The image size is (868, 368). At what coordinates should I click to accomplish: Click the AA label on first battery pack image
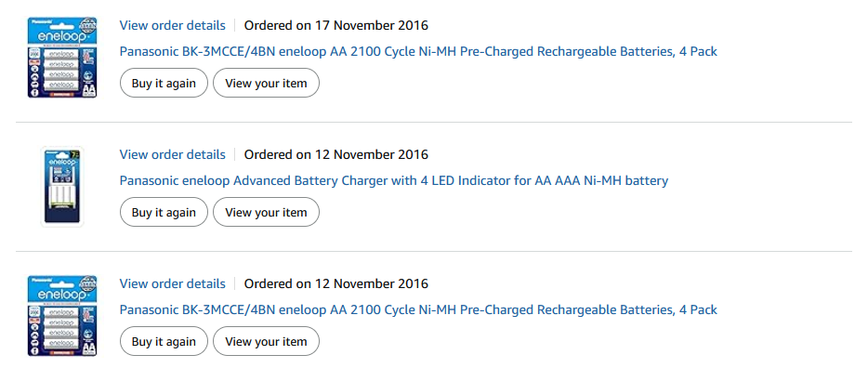pos(88,88)
